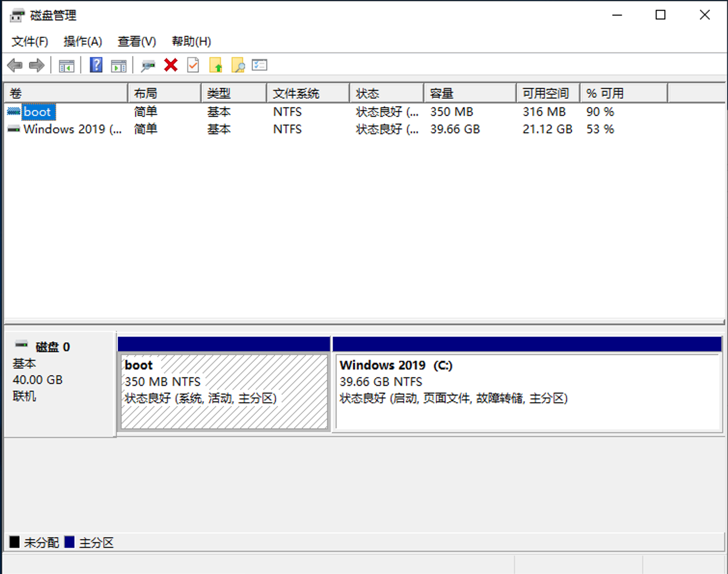Click the 简单 layout cell in boot row
The width and height of the screenshot is (728, 574).
pos(146,112)
